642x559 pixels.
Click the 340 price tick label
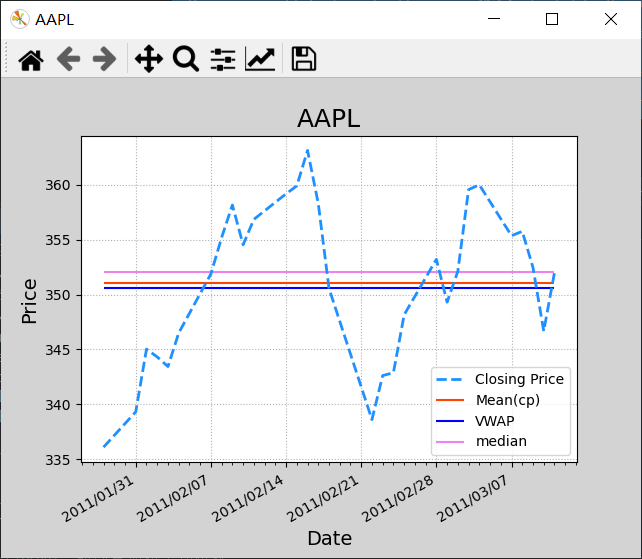pyautogui.click(x=58, y=405)
